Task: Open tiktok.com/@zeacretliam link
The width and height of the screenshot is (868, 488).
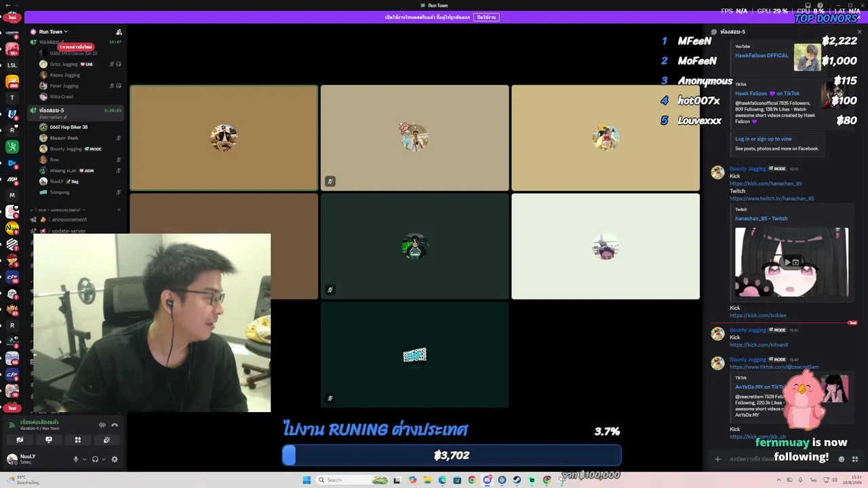Action: 774,367
